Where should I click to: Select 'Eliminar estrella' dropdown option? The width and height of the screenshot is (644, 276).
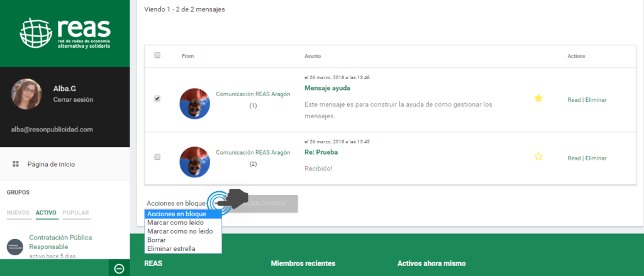171,249
